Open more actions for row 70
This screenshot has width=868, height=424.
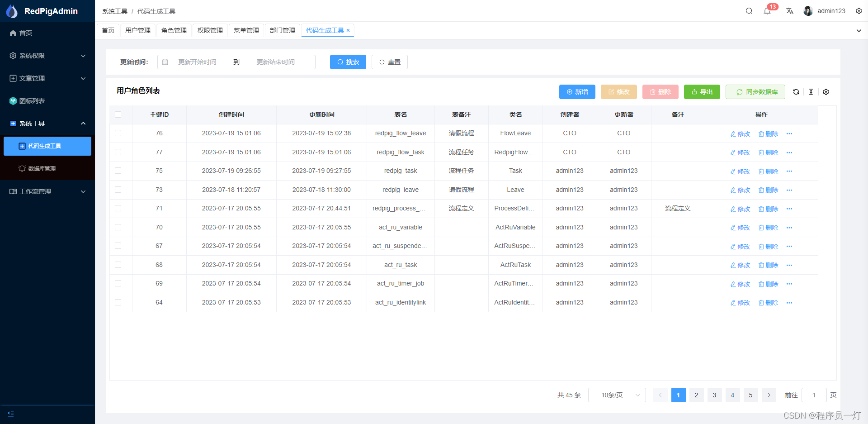coord(789,228)
